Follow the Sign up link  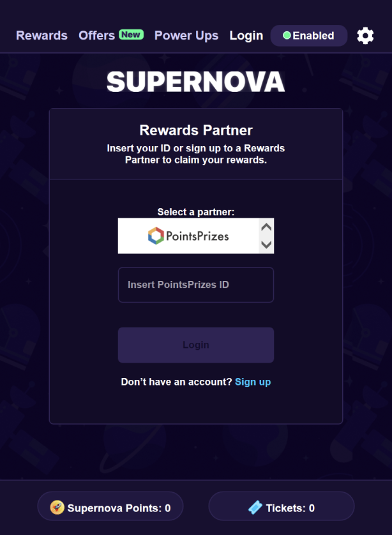[253, 382]
